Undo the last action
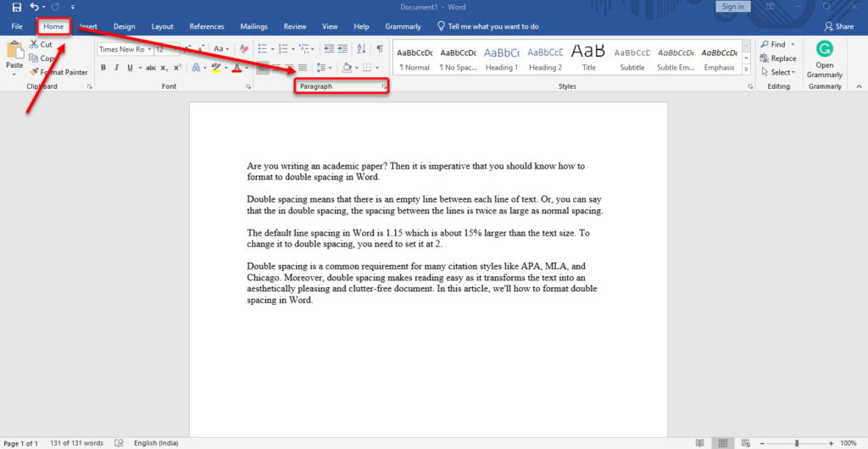 34,8
